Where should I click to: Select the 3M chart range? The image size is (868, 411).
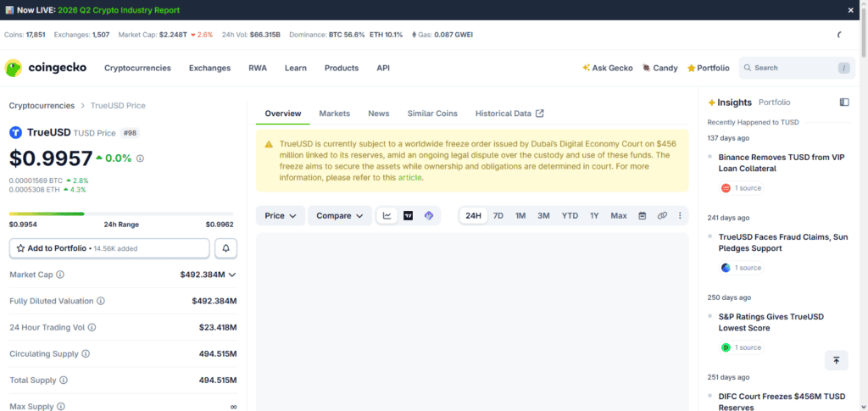543,216
